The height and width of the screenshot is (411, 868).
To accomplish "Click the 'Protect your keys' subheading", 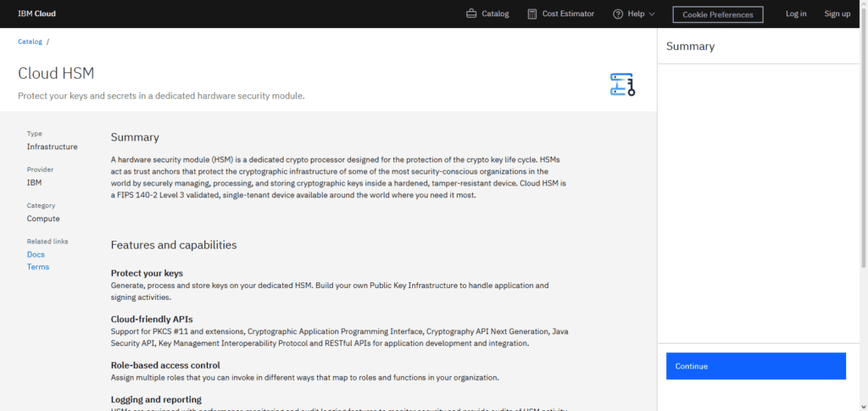I will click(147, 273).
